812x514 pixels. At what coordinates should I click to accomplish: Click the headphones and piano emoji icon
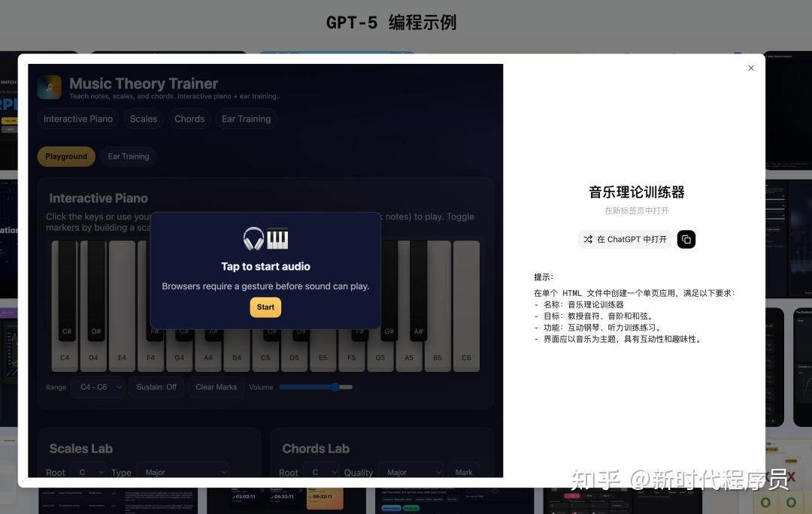pyautogui.click(x=265, y=239)
